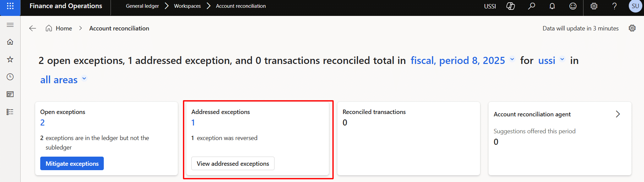Open Favorites star in the sidebar
644x182 pixels.
click(x=10, y=60)
